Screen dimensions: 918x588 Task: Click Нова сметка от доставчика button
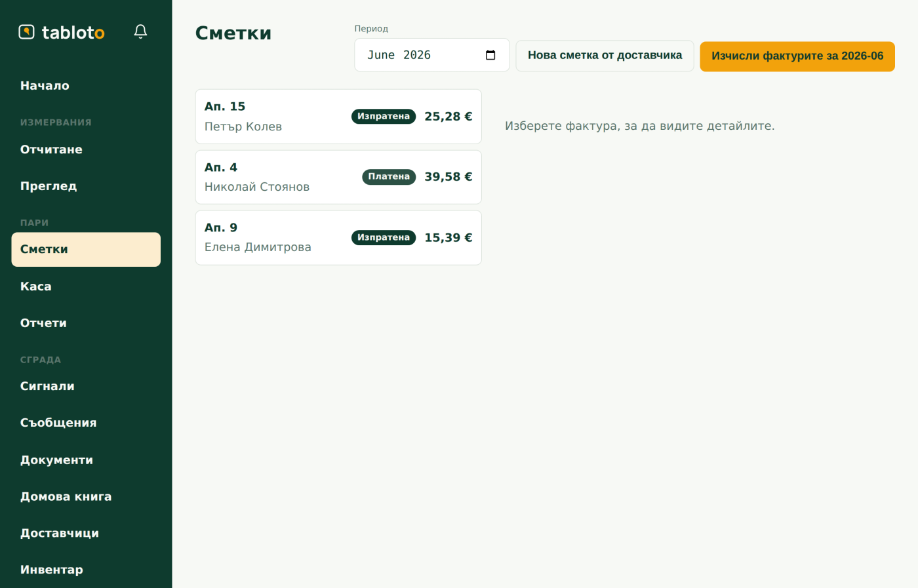click(605, 56)
